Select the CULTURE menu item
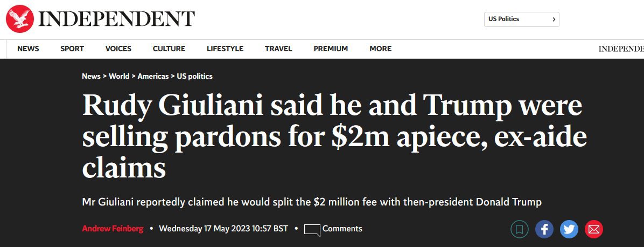Image resolution: width=644 pixels, height=247 pixels. pos(169,49)
